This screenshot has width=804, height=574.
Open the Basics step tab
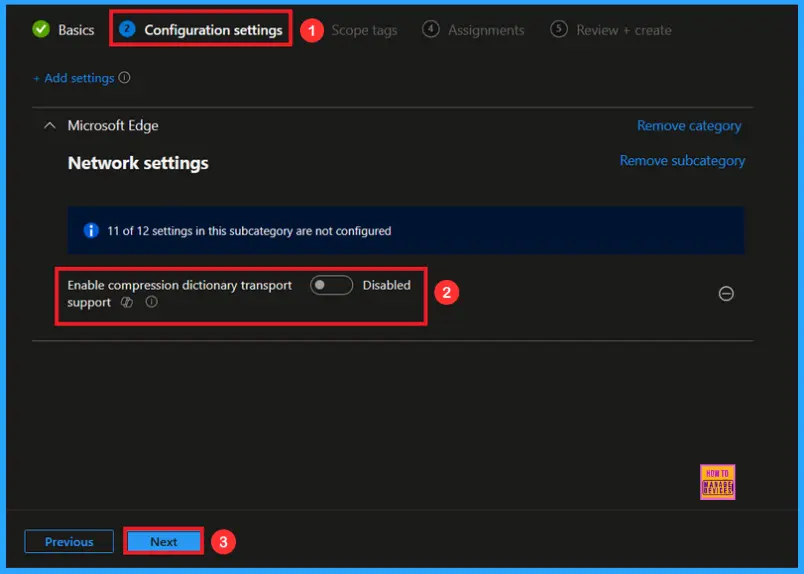[63, 30]
